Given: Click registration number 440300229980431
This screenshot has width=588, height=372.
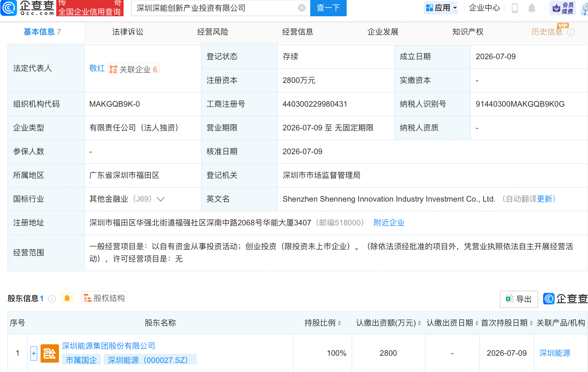Looking at the screenshot, I should click(x=315, y=104).
